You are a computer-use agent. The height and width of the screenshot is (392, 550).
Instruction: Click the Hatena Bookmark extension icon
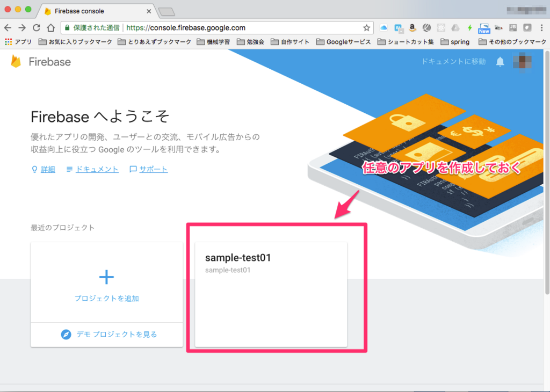point(397,27)
